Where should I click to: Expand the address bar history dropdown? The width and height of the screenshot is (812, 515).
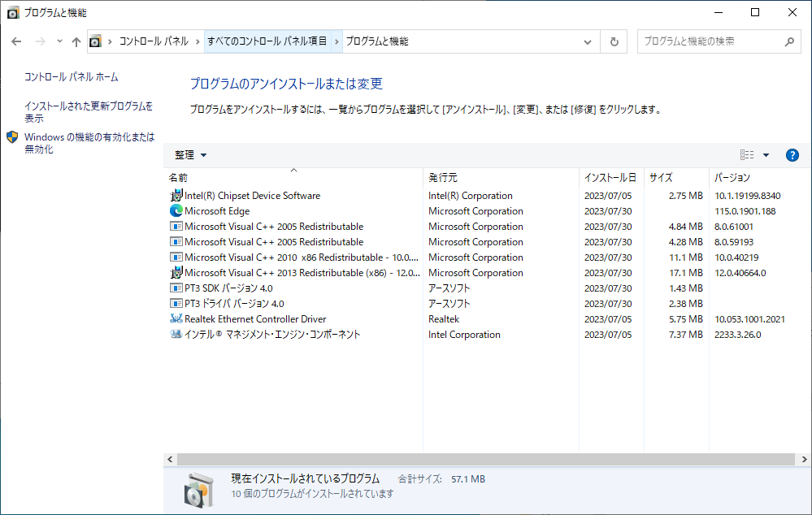587,42
